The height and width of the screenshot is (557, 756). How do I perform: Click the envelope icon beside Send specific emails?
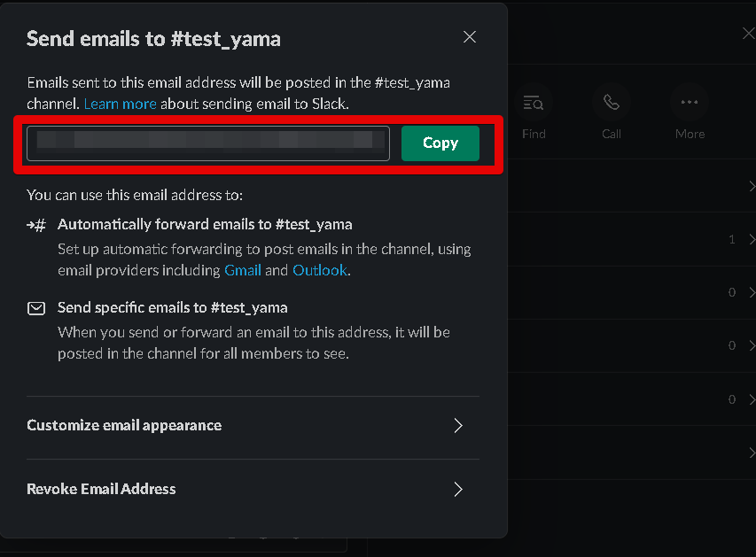point(36,308)
